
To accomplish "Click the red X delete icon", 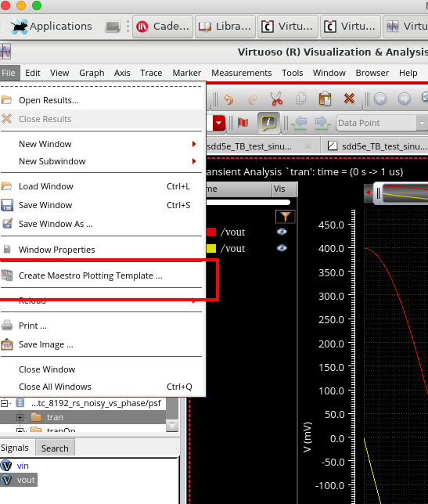I will point(349,99).
